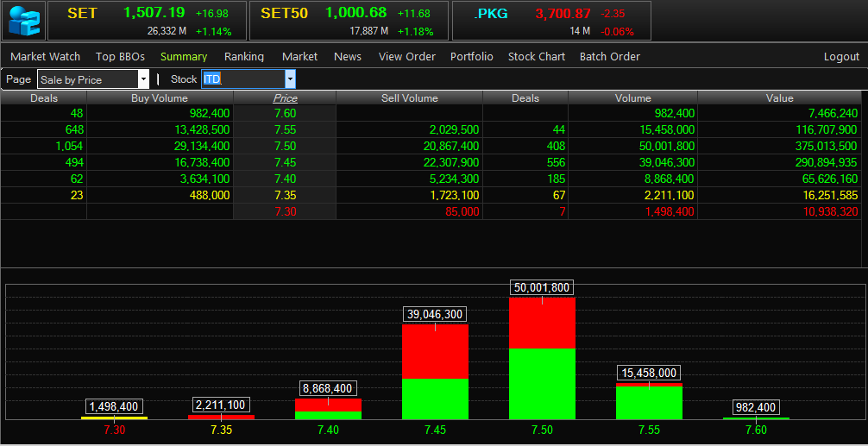868x446 pixels.
Task: Click sell deals count 556
Action: coord(555,163)
